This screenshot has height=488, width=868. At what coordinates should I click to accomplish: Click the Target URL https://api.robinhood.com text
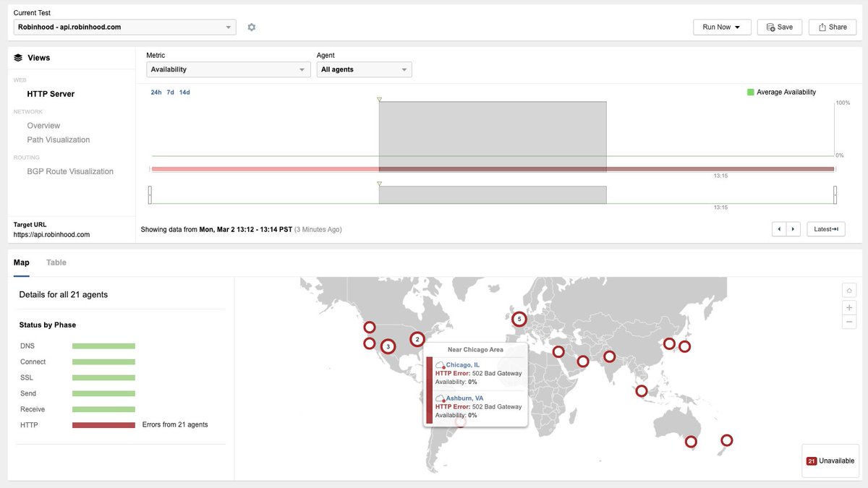coord(51,235)
